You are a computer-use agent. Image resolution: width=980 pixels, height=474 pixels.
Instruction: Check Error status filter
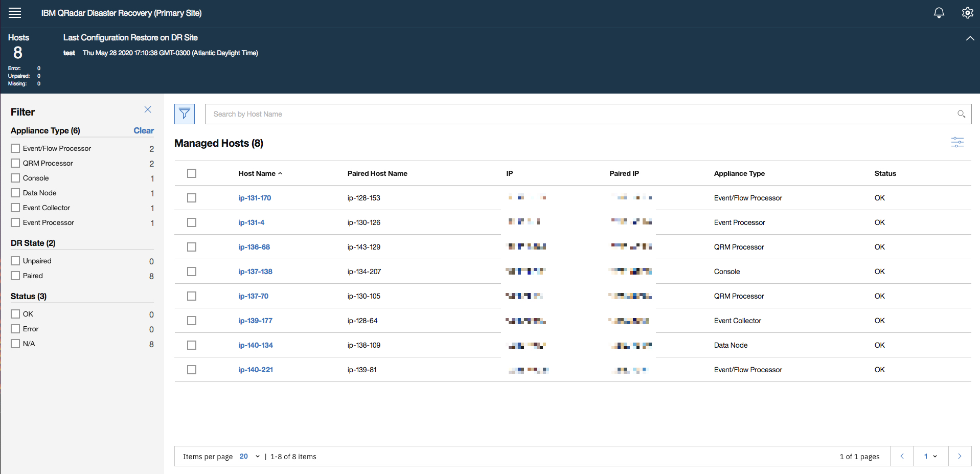click(x=15, y=329)
